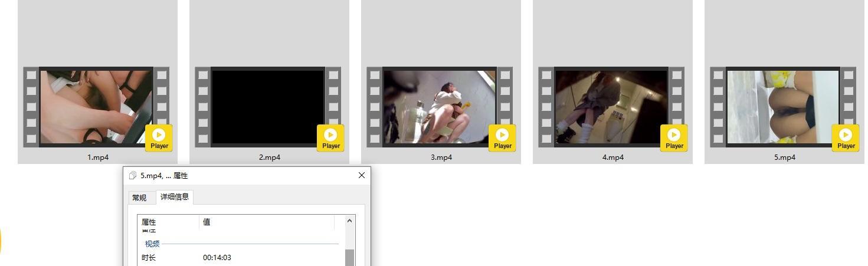Click the Player badge on 5.mp4

tap(846, 138)
